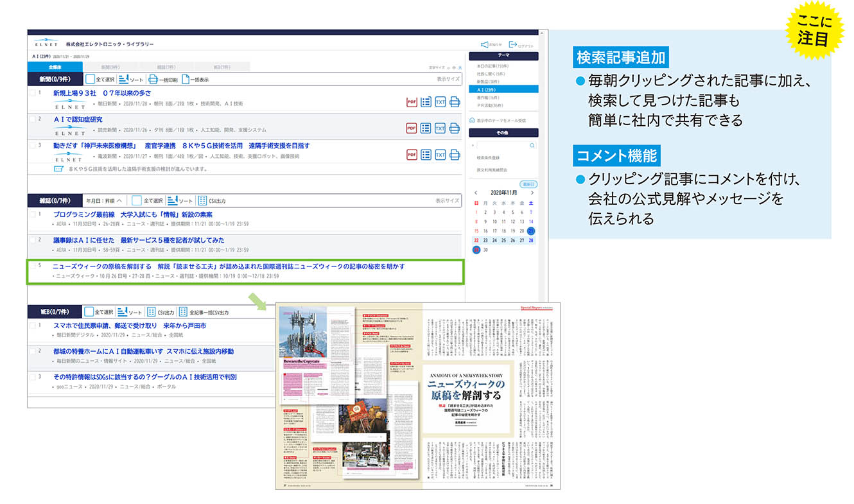Open article その特許情報はSDGsに該当するの
This screenshot has width=854, height=504.
point(145,377)
